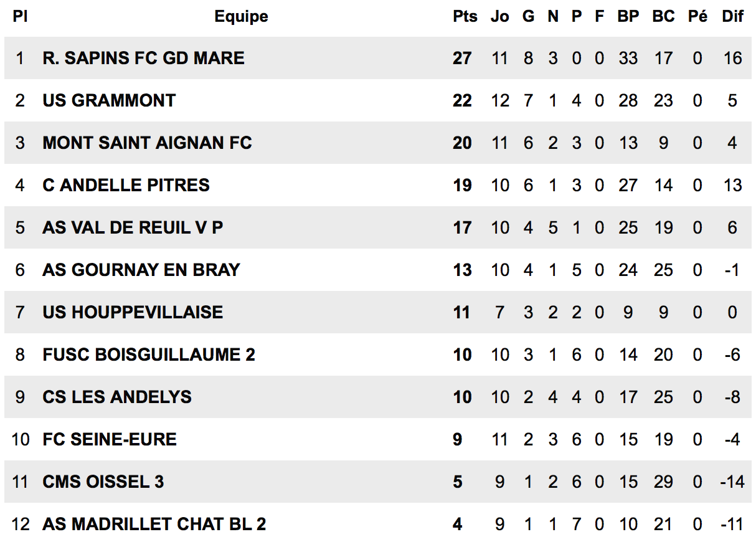Click the Pé column header
This screenshot has width=756, height=547.
coord(697,17)
